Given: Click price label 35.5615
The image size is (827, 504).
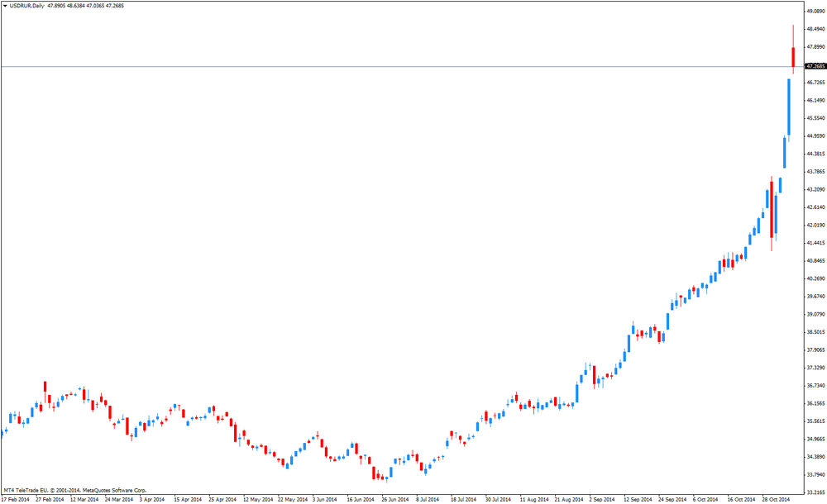Looking at the screenshot, I should point(815,421).
